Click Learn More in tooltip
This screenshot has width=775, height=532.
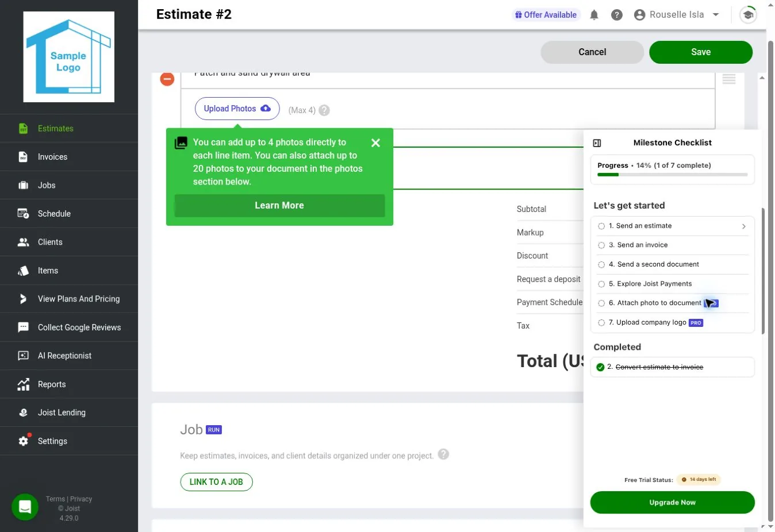click(279, 206)
